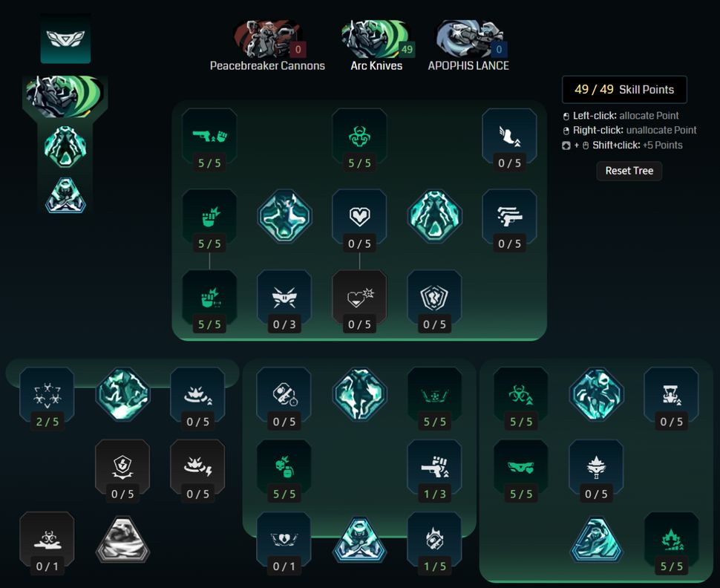Add a point to triple biohazard skill 2/5

(x=47, y=395)
